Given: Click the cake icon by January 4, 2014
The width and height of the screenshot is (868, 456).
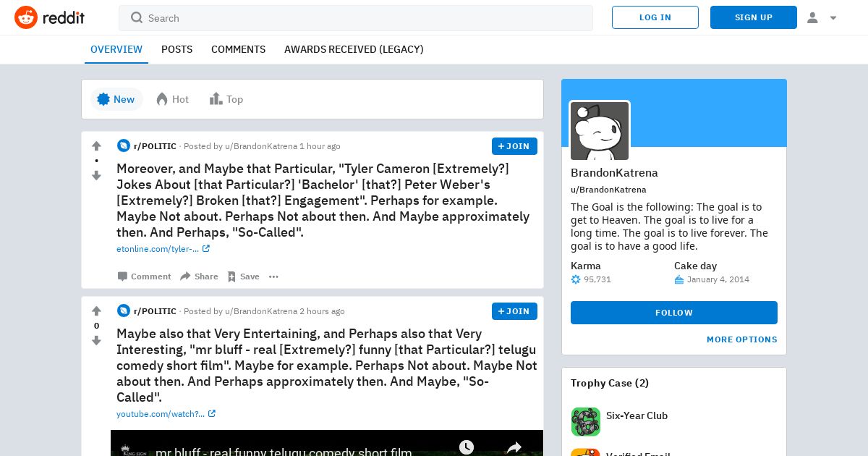Looking at the screenshot, I should (x=679, y=279).
